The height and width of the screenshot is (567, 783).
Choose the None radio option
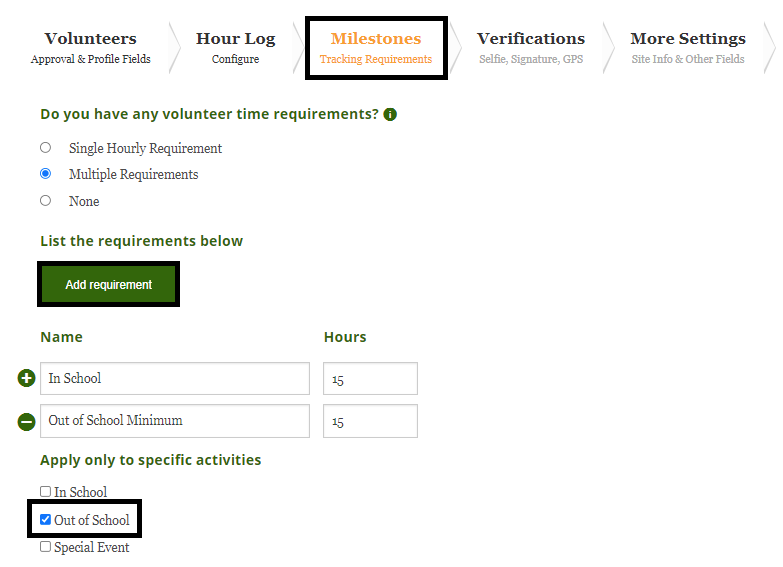[x=45, y=201]
